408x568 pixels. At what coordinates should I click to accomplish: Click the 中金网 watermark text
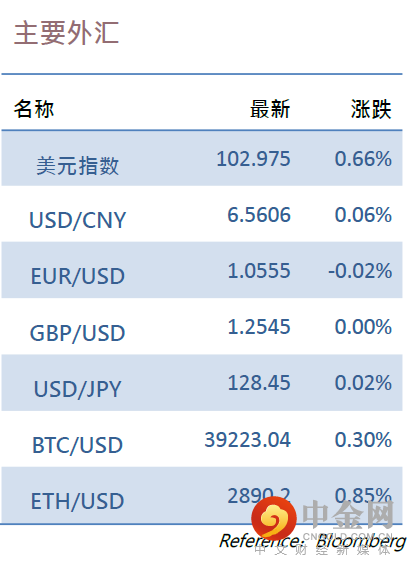click(348, 514)
